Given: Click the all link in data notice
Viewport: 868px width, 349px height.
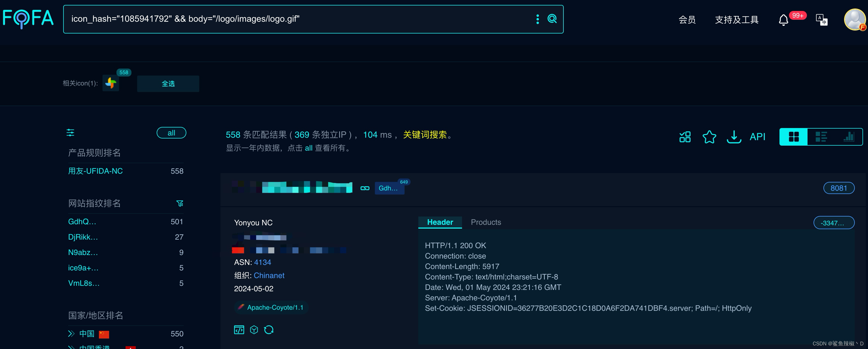Looking at the screenshot, I should pyautogui.click(x=308, y=148).
